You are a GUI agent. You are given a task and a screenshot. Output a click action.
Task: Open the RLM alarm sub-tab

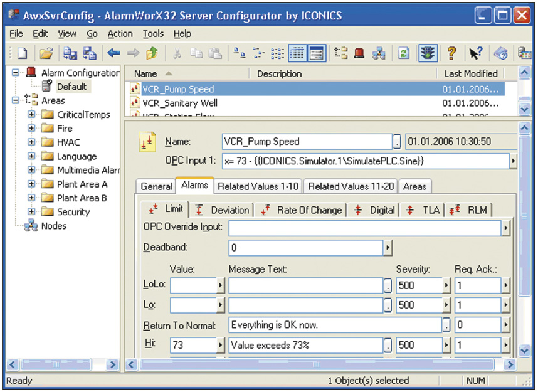pyautogui.click(x=468, y=210)
